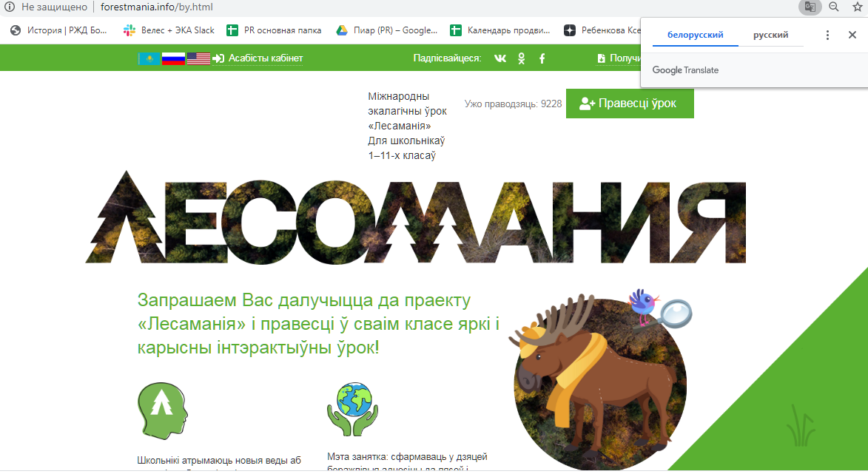Switch to the русский translation tab
868x474 pixels.
tap(770, 34)
